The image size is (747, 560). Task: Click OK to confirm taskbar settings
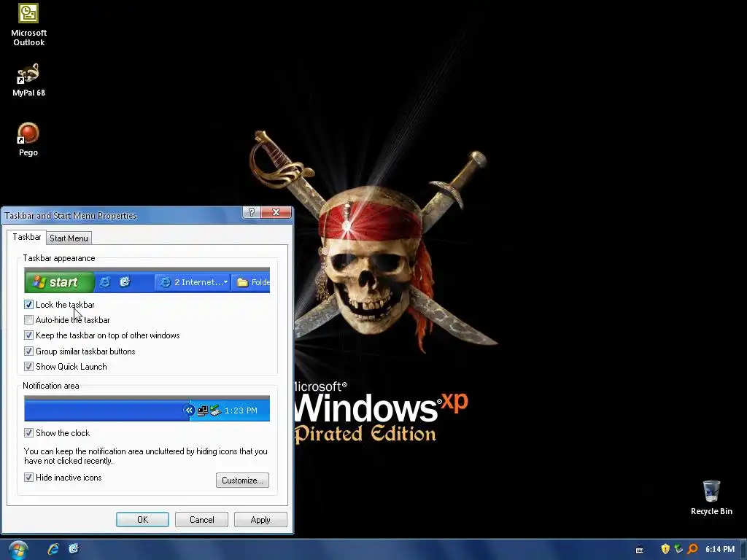click(142, 519)
